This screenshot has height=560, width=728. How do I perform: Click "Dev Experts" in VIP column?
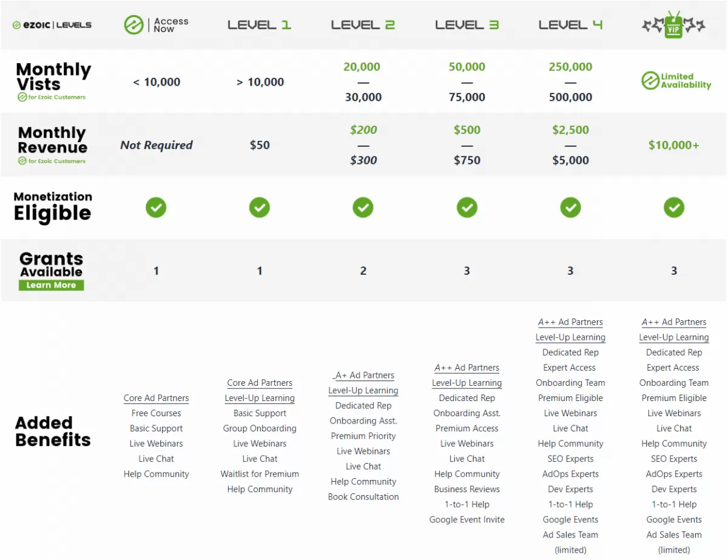[674, 490]
